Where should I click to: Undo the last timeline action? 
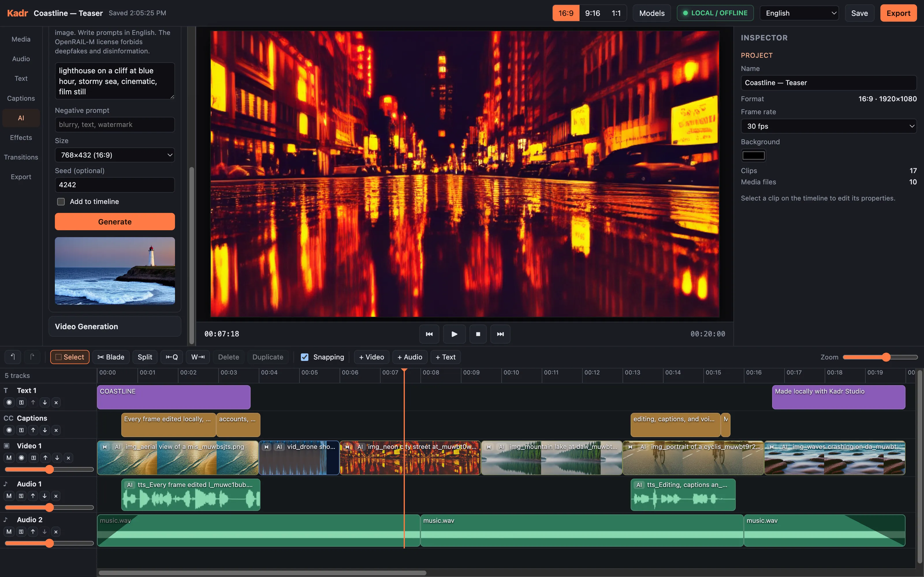(x=13, y=357)
